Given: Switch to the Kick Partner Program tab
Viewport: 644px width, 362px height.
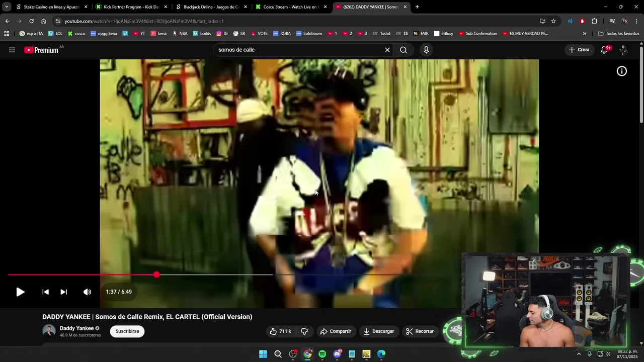Looking at the screenshot, I should click(131, 7).
